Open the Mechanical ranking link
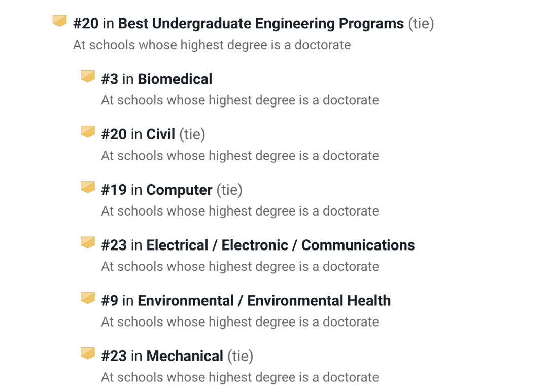 185,356
